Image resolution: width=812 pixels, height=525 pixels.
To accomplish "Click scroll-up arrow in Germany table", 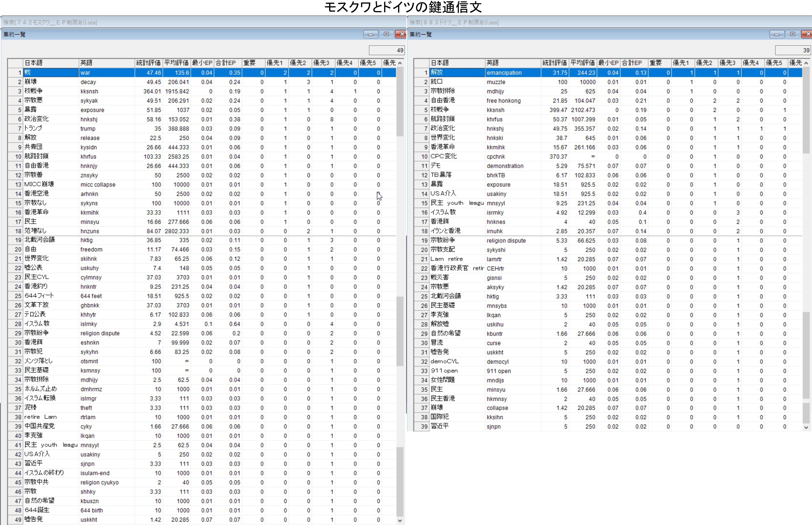I will coord(806,63).
